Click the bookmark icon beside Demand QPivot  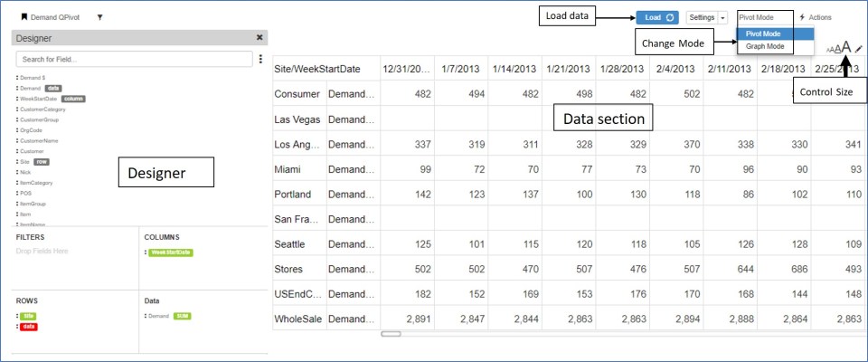pos(24,16)
